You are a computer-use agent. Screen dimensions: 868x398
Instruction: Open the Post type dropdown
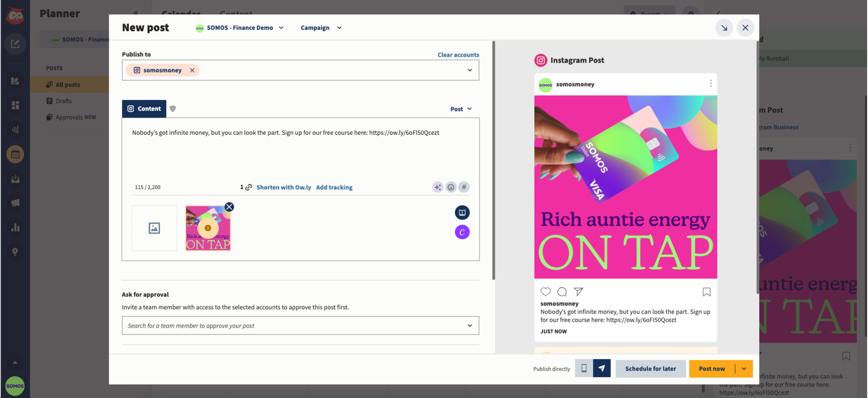461,109
